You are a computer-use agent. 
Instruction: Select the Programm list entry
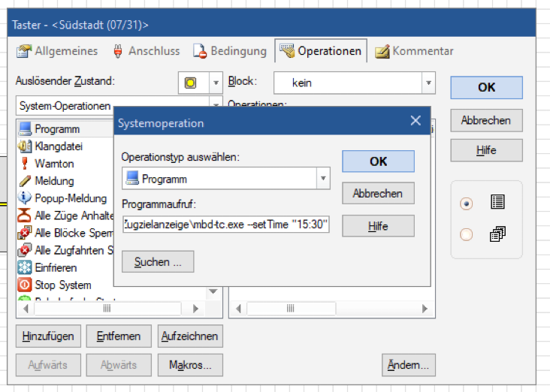[65, 129]
